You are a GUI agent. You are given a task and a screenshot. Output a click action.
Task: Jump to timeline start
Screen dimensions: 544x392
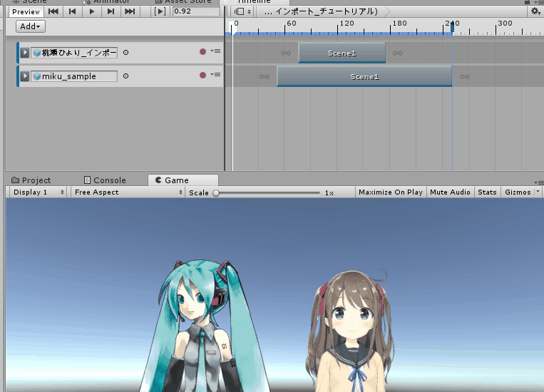(x=53, y=12)
